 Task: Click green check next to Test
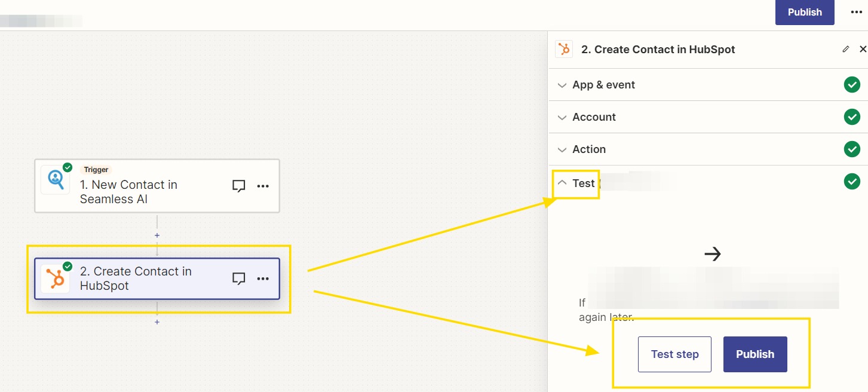coord(852,181)
